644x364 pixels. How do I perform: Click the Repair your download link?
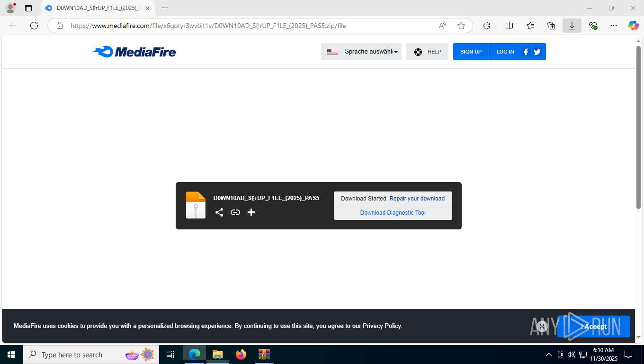pos(417,199)
